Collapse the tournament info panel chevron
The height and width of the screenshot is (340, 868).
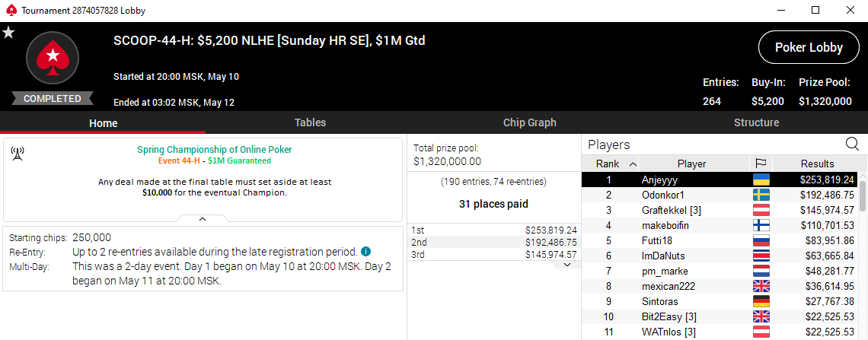pyautogui.click(x=203, y=219)
